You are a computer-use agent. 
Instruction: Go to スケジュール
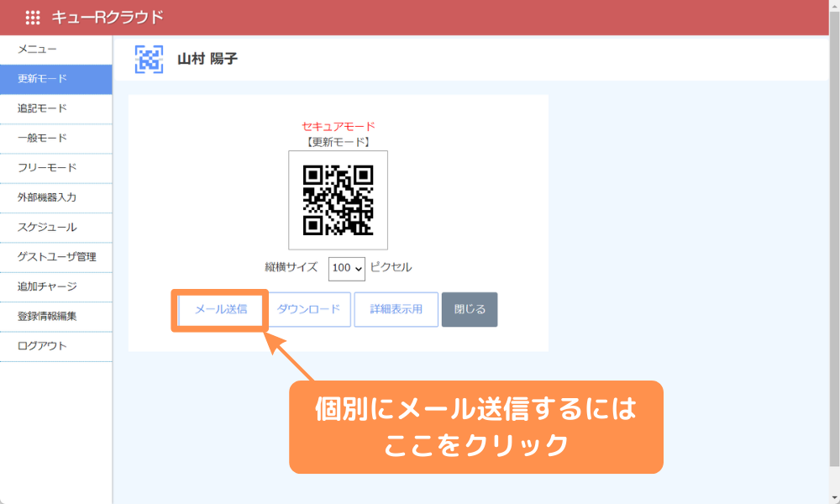tap(55, 228)
